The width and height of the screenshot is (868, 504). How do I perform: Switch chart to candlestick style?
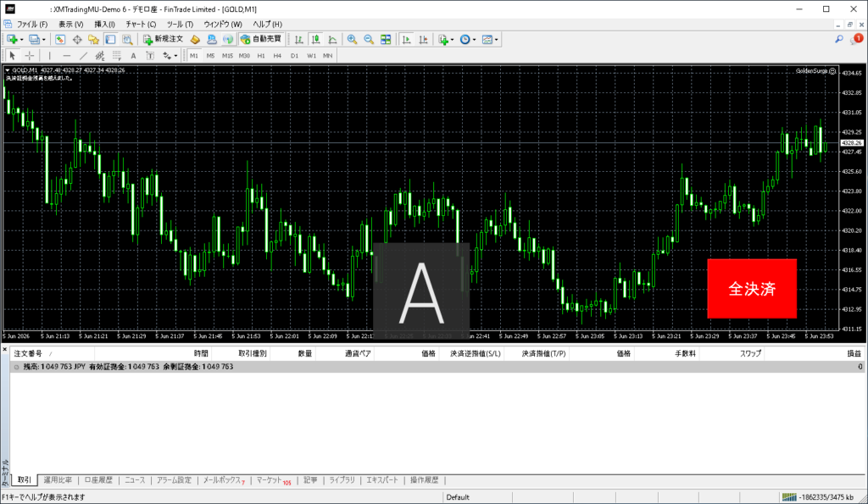(315, 39)
